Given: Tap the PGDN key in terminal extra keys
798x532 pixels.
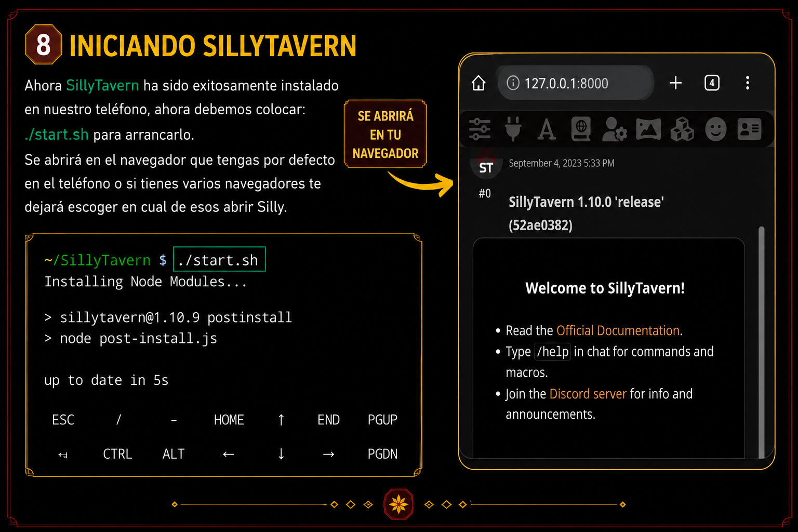Looking at the screenshot, I should [x=382, y=454].
